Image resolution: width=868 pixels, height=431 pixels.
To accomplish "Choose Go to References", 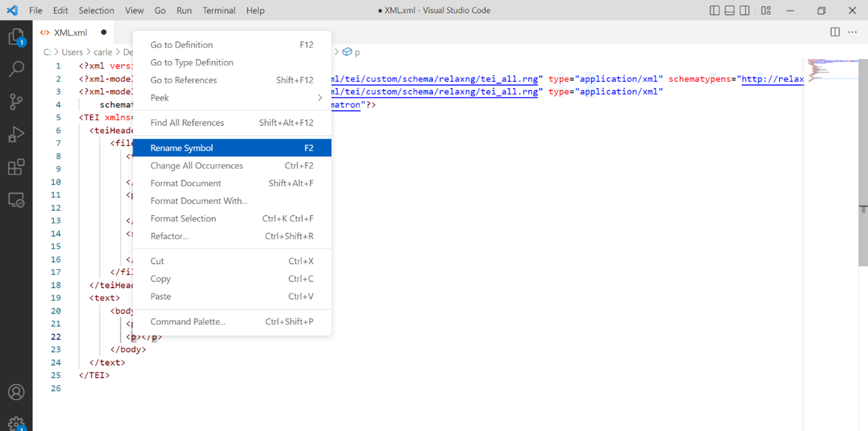I will point(232,80).
